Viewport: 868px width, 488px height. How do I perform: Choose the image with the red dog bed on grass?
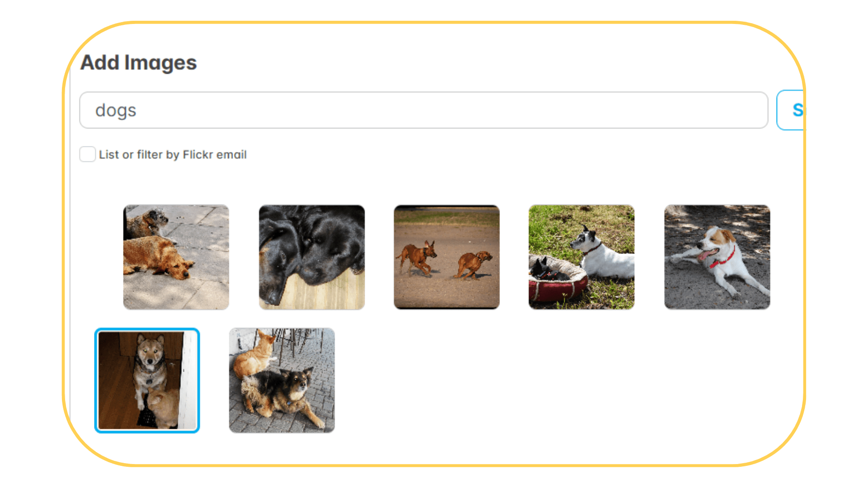pyautogui.click(x=581, y=257)
